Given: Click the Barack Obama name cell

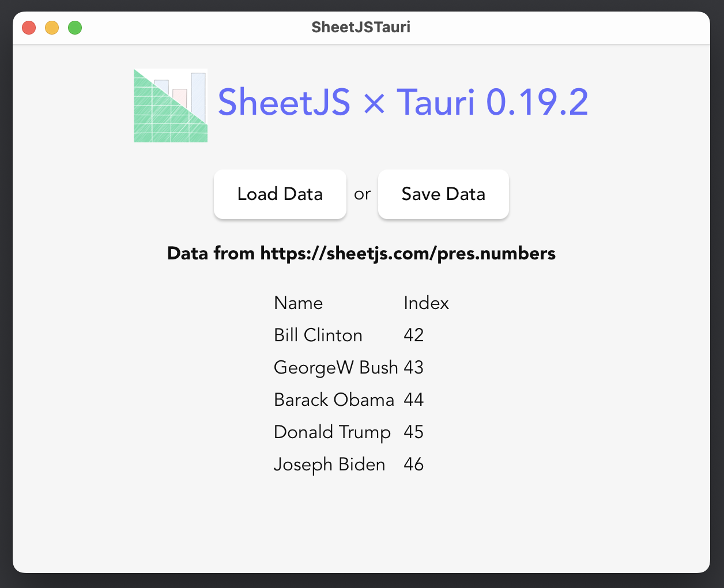Looking at the screenshot, I should (334, 400).
